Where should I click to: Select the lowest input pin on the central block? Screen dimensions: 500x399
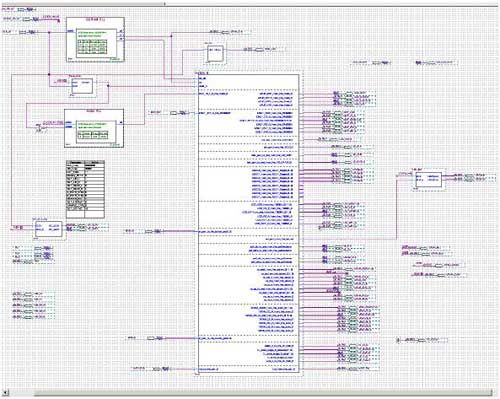152,369
